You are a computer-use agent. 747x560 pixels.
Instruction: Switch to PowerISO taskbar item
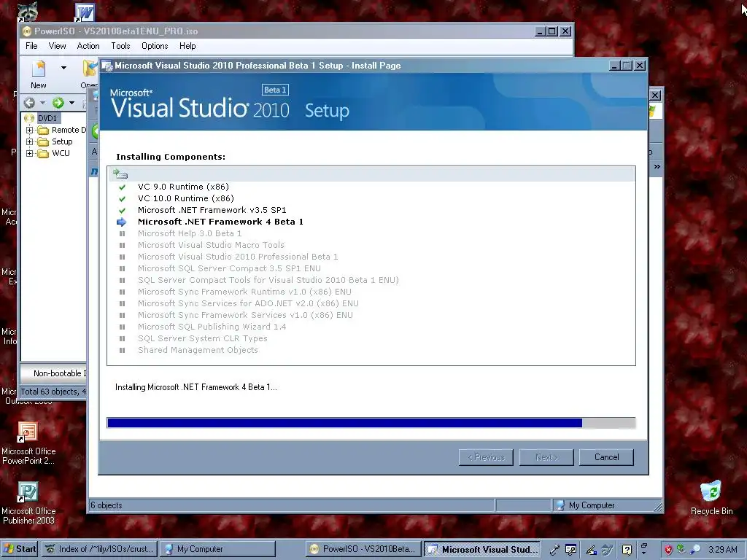(x=363, y=549)
